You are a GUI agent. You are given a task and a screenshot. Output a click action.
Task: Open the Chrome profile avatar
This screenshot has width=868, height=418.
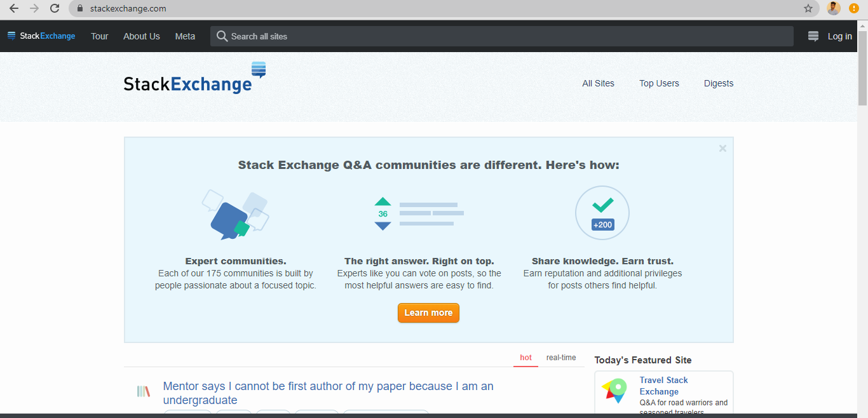[834, 8]
